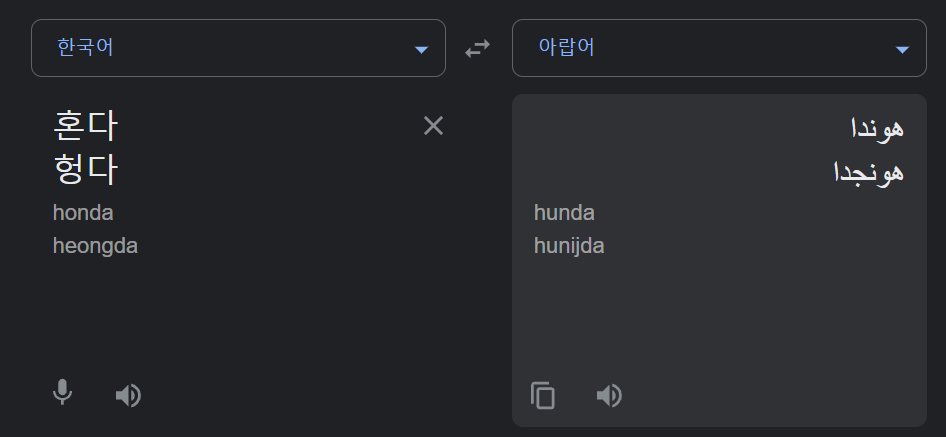Copy the Arabic translation
Screen dimensions: 946x437
543,396
